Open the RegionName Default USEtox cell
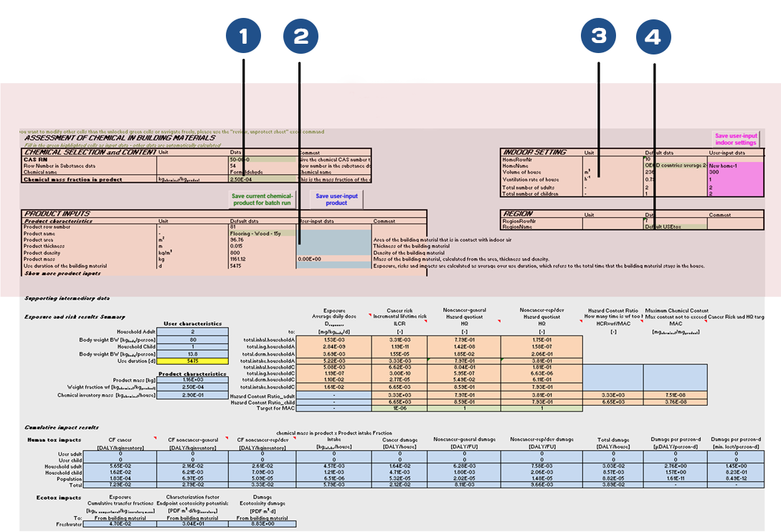The image size is (781, 532). click(674, 227)
